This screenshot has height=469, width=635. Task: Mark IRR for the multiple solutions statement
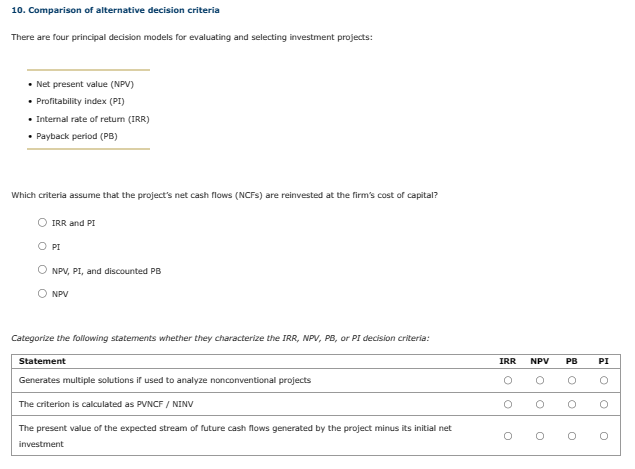(x=508, y=380)
